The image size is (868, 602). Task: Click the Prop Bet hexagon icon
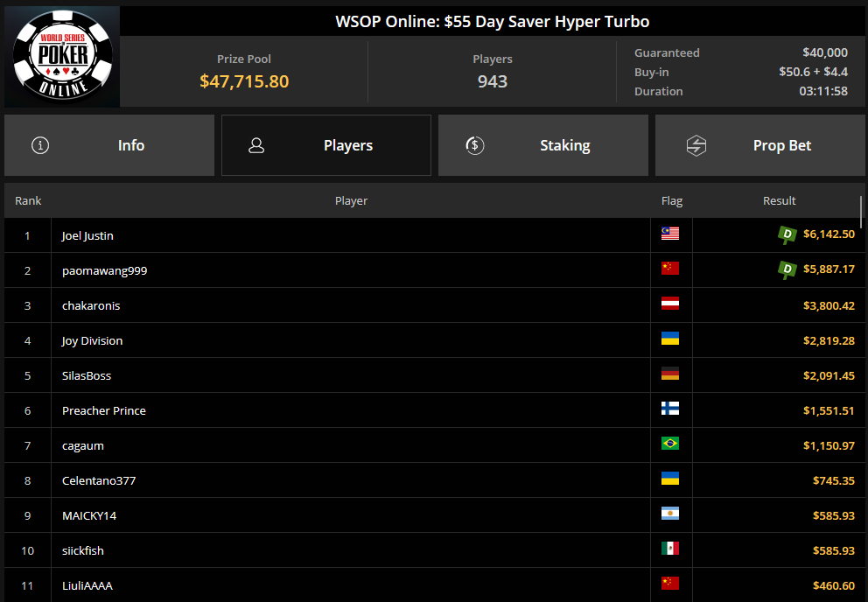pos(696,145)
